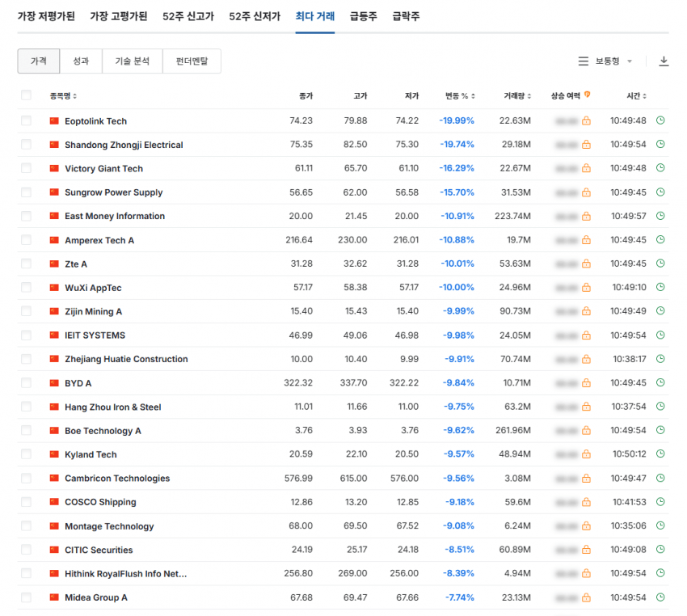The width and height of the screenshot is (687, 616).
Task: Click the 576.99 closing price for Cambricon Technologies
Action: pyautogui.click(x=298, y=478)
